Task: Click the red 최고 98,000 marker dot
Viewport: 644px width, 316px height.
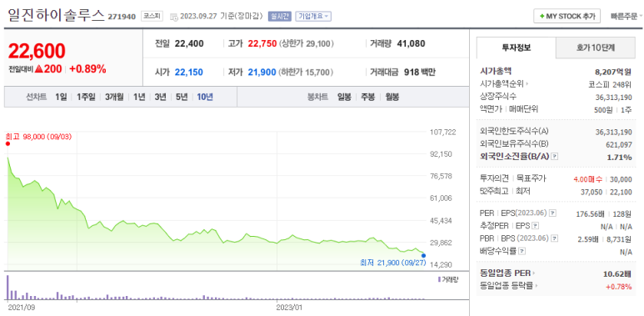Action: click(7, 143)
